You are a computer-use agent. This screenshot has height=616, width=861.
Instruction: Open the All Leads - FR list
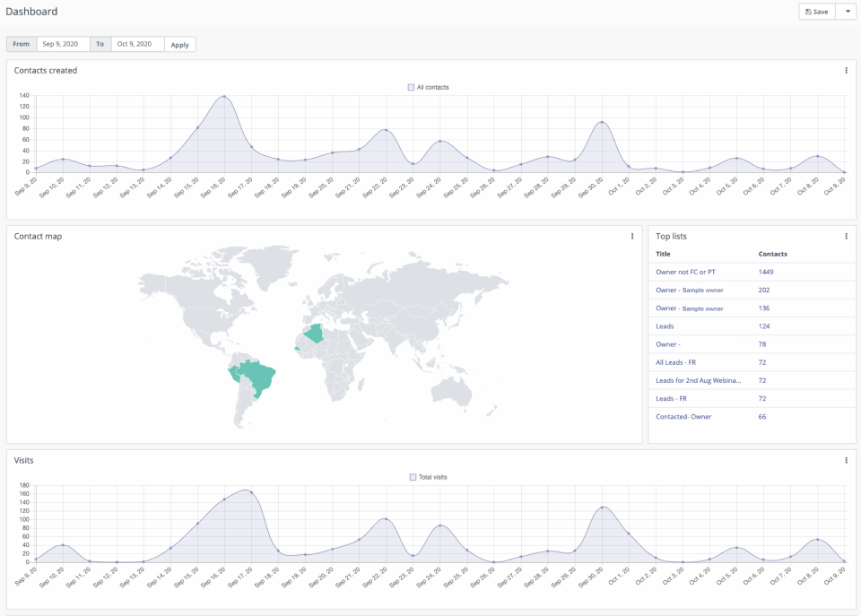point(675,361)
